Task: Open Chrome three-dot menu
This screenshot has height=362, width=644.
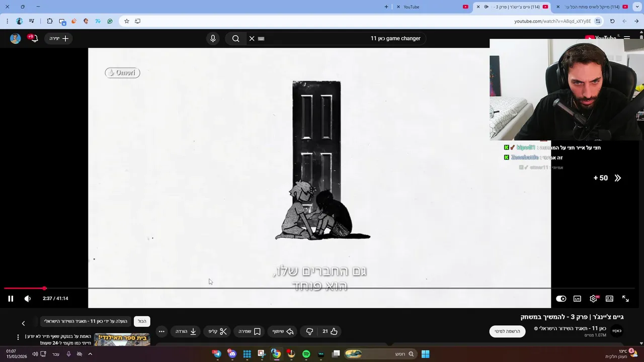Action: (7, 21)
